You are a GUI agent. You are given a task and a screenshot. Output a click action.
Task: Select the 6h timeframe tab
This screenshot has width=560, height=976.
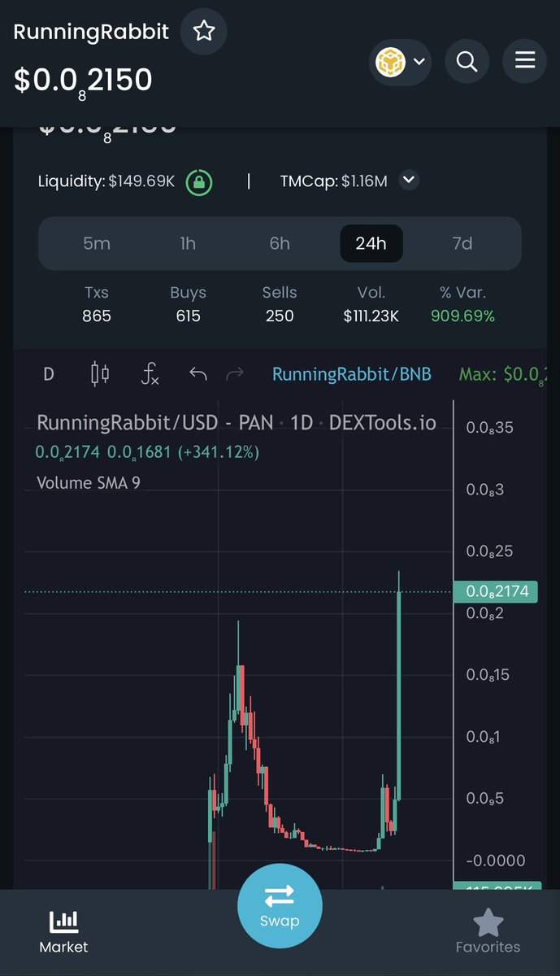click(280, 243)
